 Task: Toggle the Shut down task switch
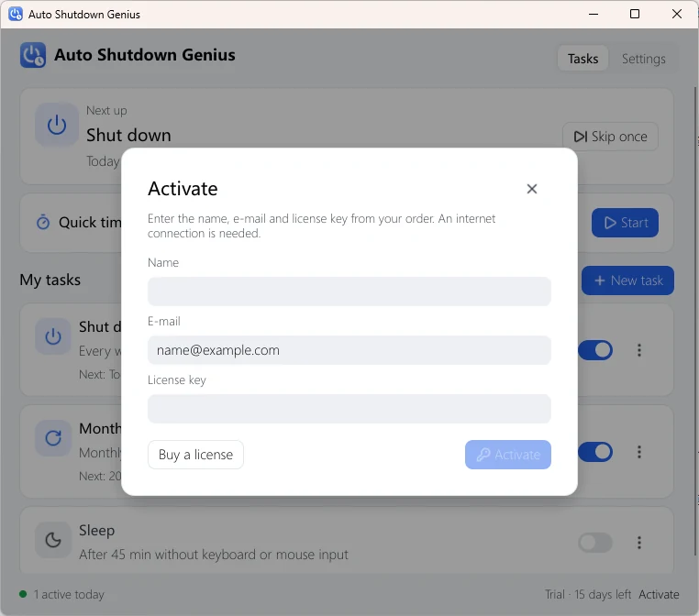[595, 350]
